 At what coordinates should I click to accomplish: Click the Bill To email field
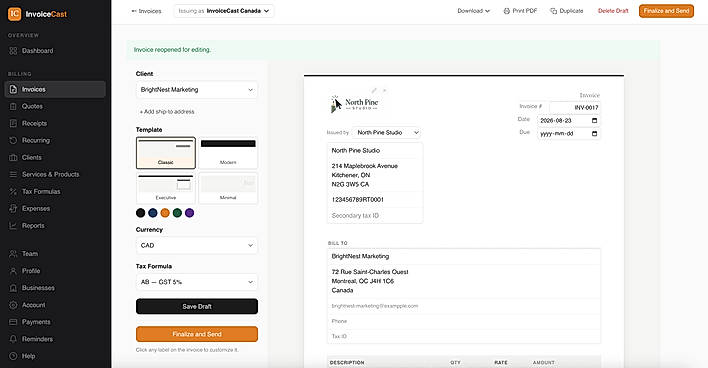pos(464,306)
